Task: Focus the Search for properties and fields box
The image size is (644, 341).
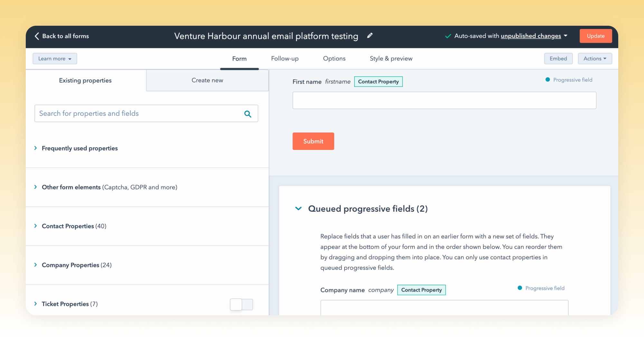Action: pos(146,113)
